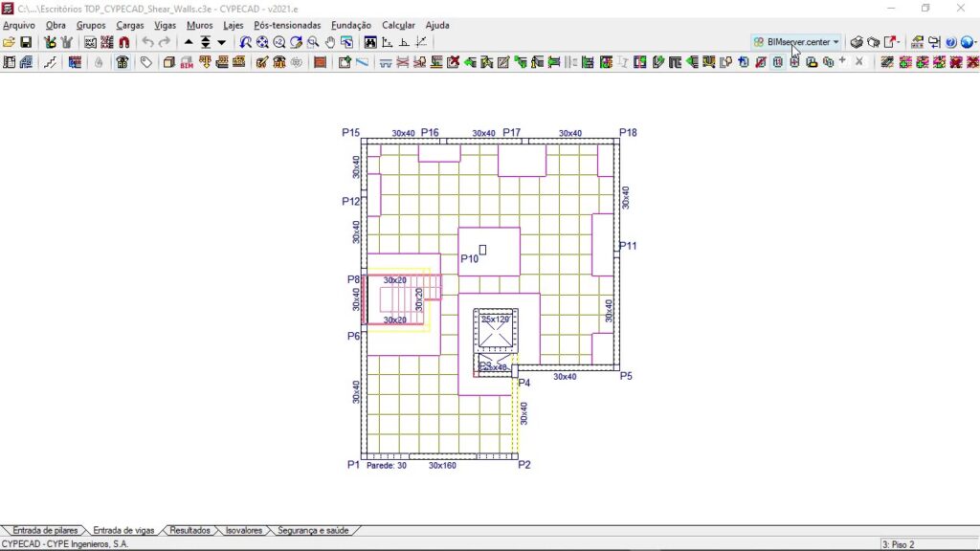Open the Calcular menu
Image resolution: width=980 pixels, height=551 pixels.
[398, 25]
